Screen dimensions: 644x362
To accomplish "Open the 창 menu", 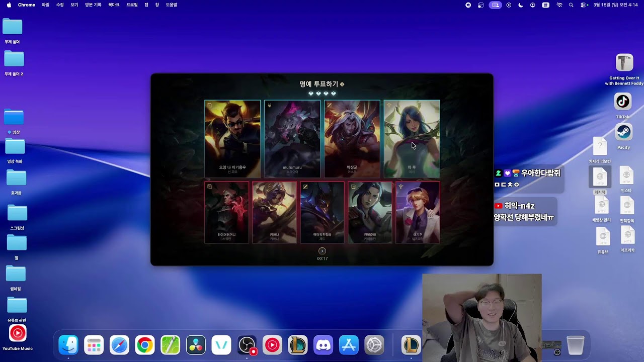I will point(157,5).
